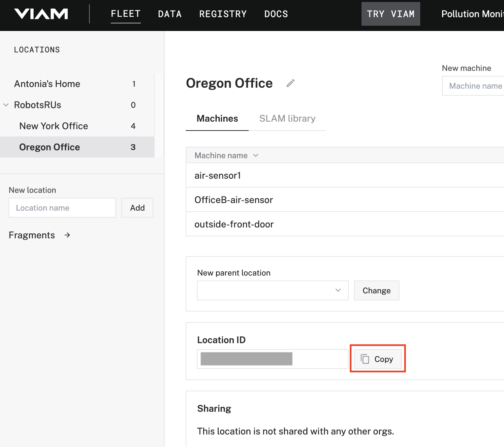Sort by Machine name column chevron

point(256,156)
